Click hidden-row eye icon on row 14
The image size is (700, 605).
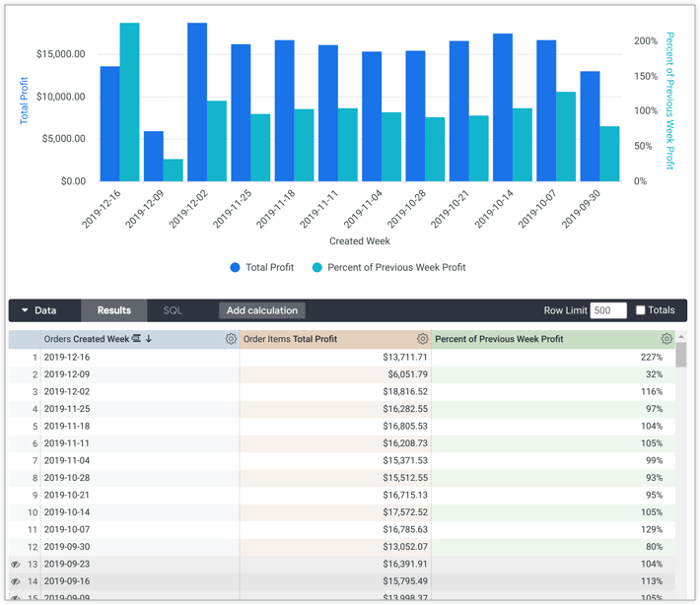[16, 581]
